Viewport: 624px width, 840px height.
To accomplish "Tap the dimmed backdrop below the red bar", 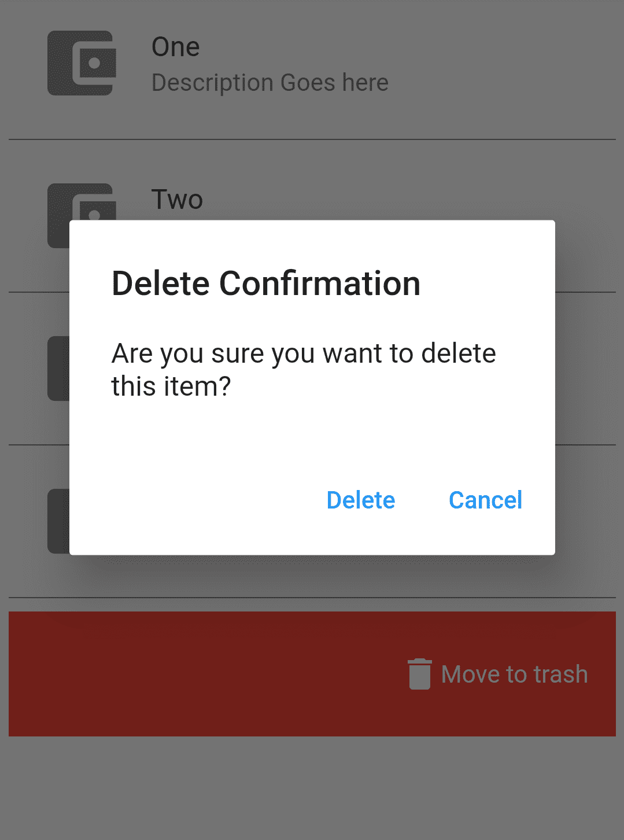I will pos(312,788).
